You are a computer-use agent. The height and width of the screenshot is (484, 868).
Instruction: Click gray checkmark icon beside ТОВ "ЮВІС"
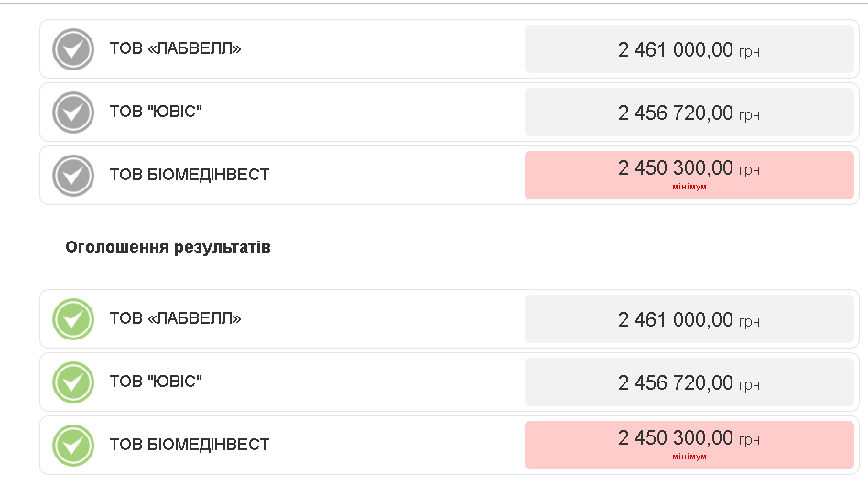73,113
